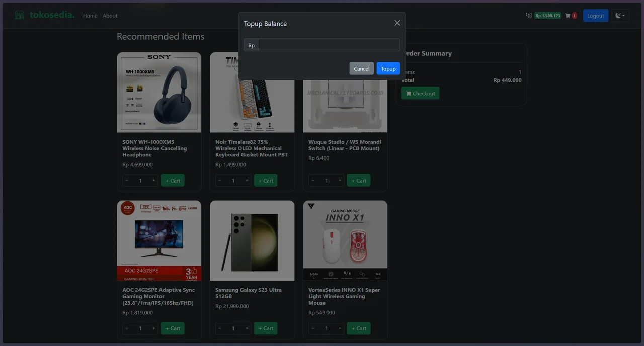Click the AOC 24G2SPE Adaptive Sync title
This screenshot has height=346, width=644.
158,296
